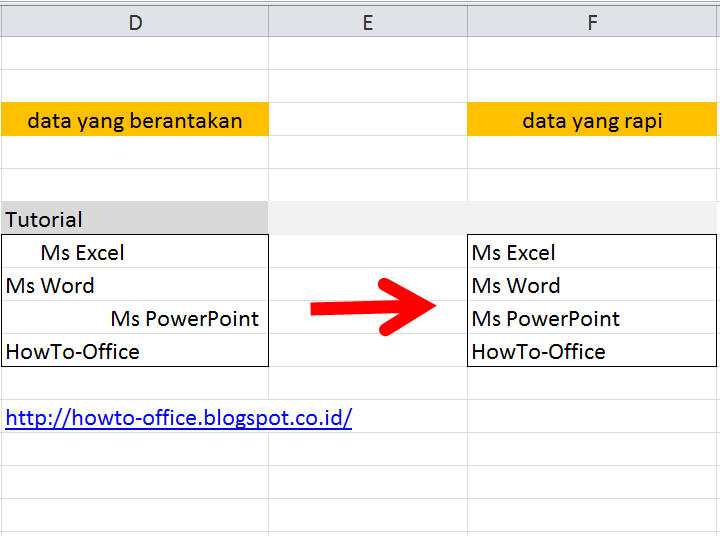Select 'Ms Word' cell in column D
This screenshot has height=536, width=720.
135,285
